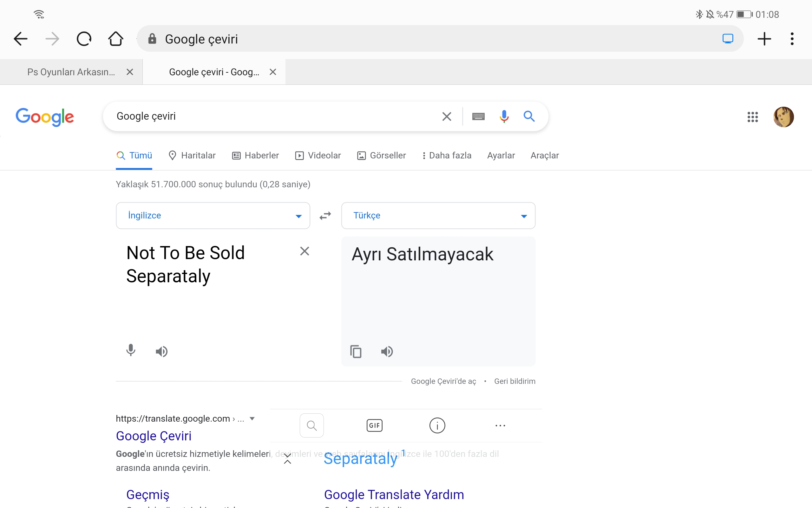Screen dimensions: 812x508
Task: Expand the translate.google.com result options arrow
Action: pyautogui.click(x=252, y=419)
